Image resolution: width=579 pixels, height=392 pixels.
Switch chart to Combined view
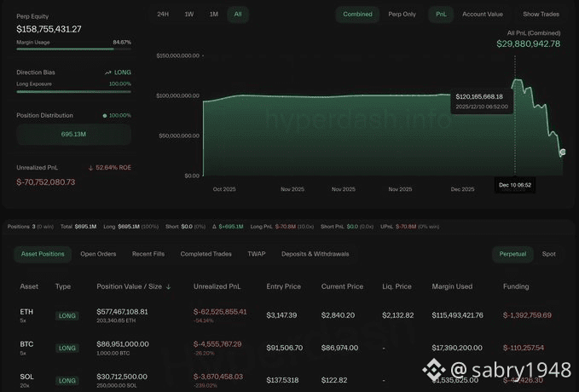click(357, 14)
